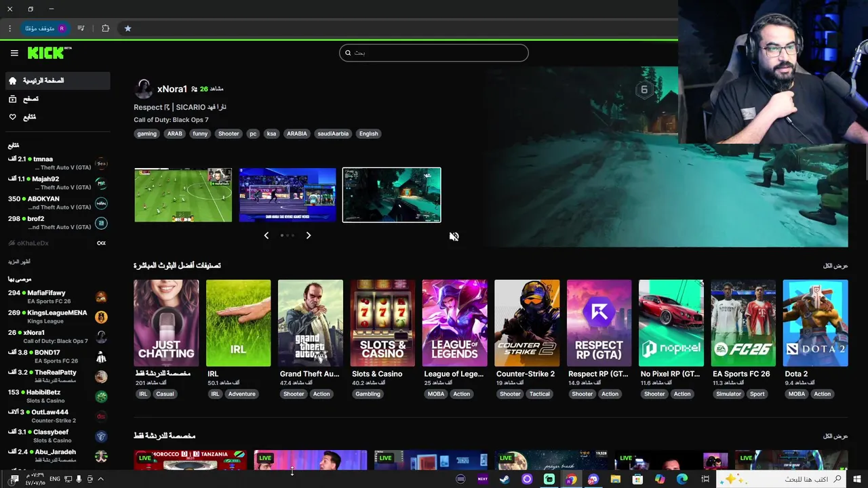This screenshot has width=868, height=488.
Task: Open recommended channel KingsLeagueMENA
Action: click(57, 317)
